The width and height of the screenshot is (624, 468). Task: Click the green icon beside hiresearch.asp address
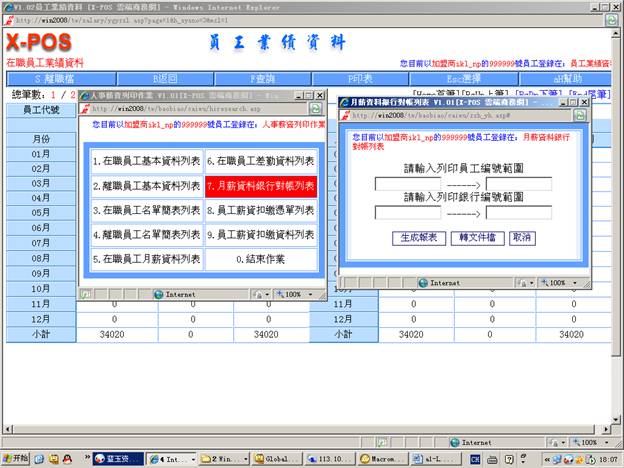[315, 109]
